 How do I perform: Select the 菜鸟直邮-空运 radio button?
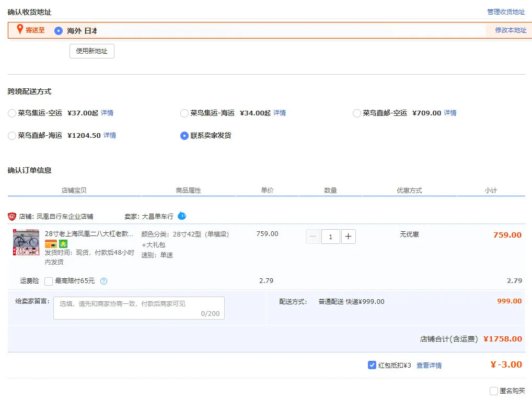(x=357, y=113)
